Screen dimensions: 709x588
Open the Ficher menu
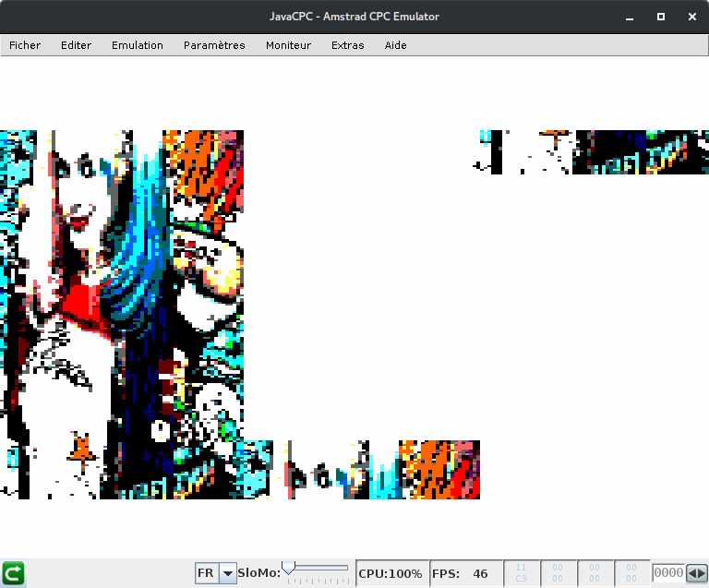pos(25,45)
